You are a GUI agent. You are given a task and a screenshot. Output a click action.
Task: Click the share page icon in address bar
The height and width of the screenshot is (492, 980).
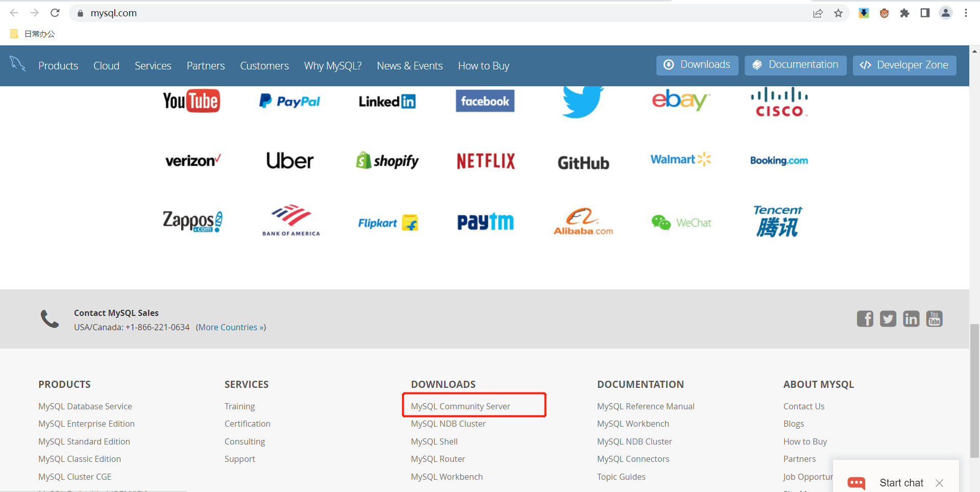(x=818, y=13)
